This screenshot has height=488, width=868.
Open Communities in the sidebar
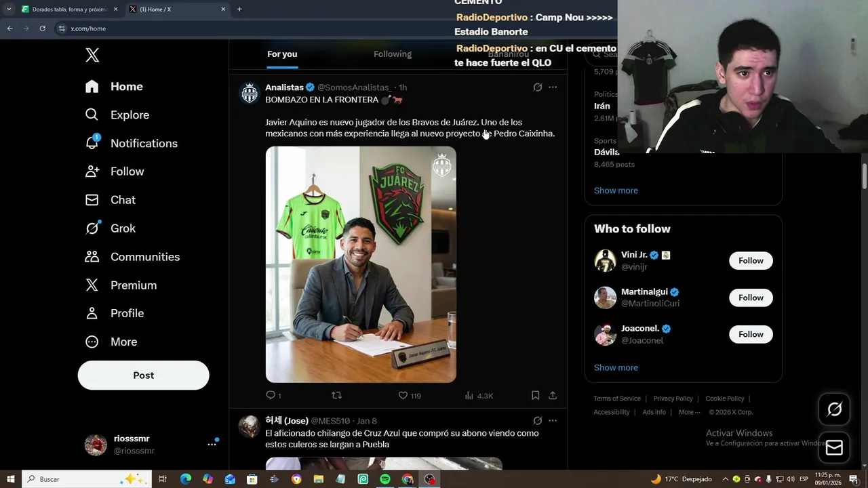coord(132,257)
